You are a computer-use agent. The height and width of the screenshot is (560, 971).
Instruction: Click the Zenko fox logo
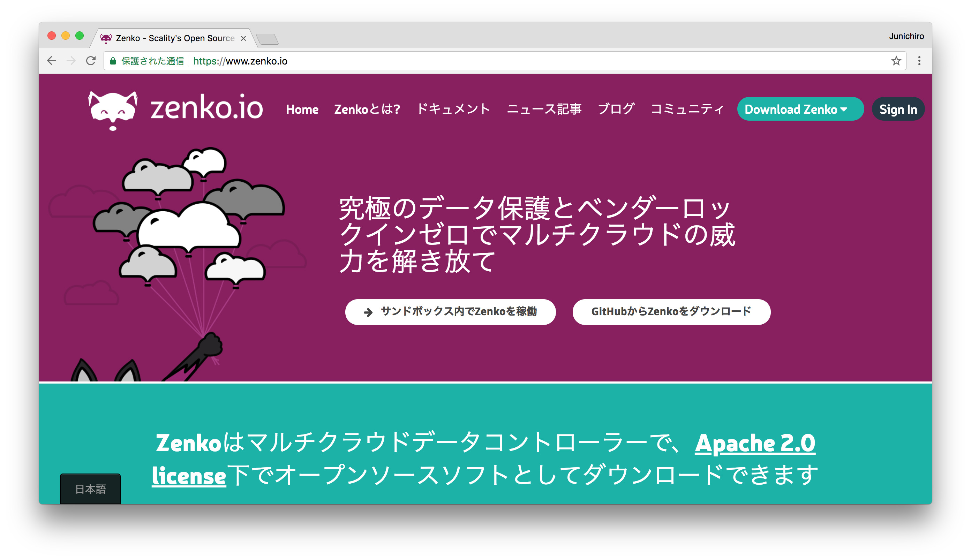[113, 111]
